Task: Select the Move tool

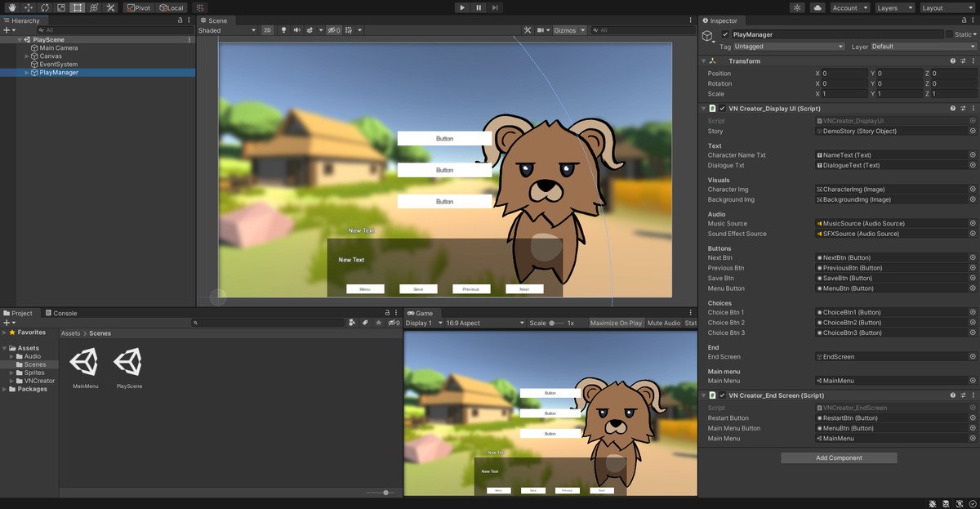Action: [29, 7]
